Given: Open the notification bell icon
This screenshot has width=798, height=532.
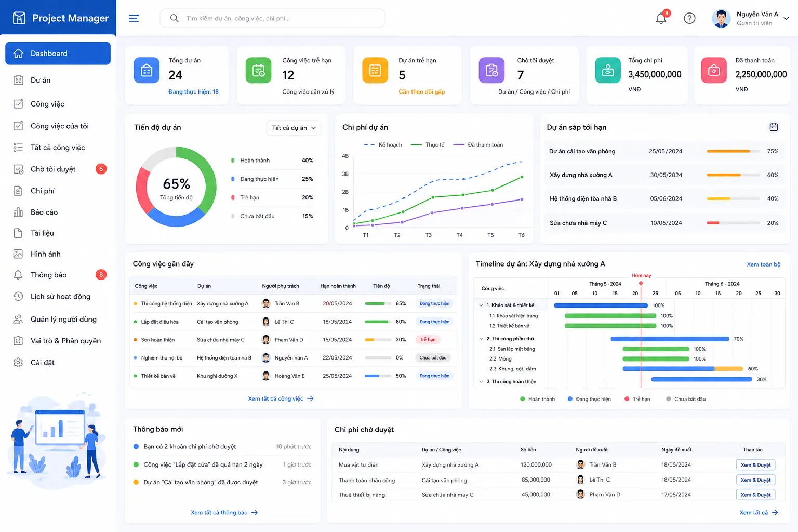Looking at the screenshot, I should 661,18.
